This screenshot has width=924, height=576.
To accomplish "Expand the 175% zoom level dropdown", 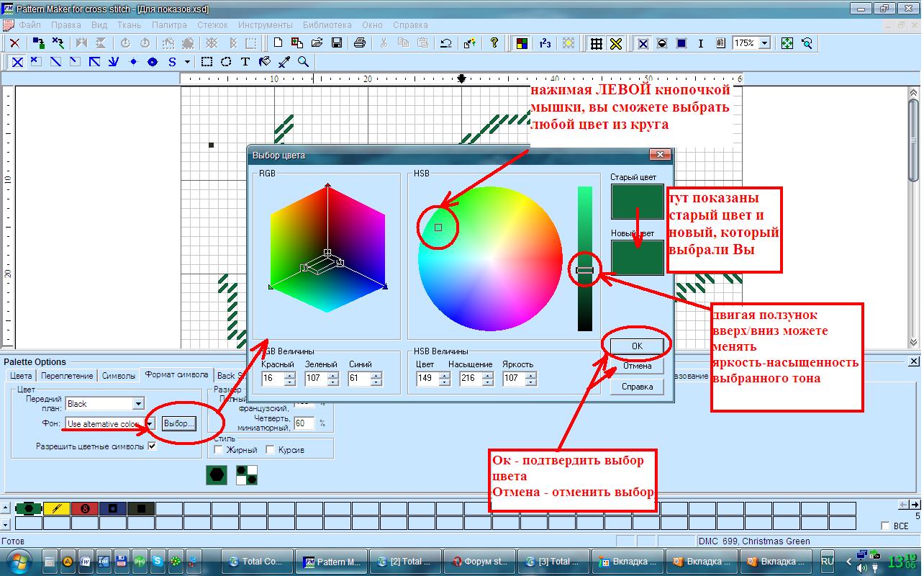I will (x=764, y=43).
